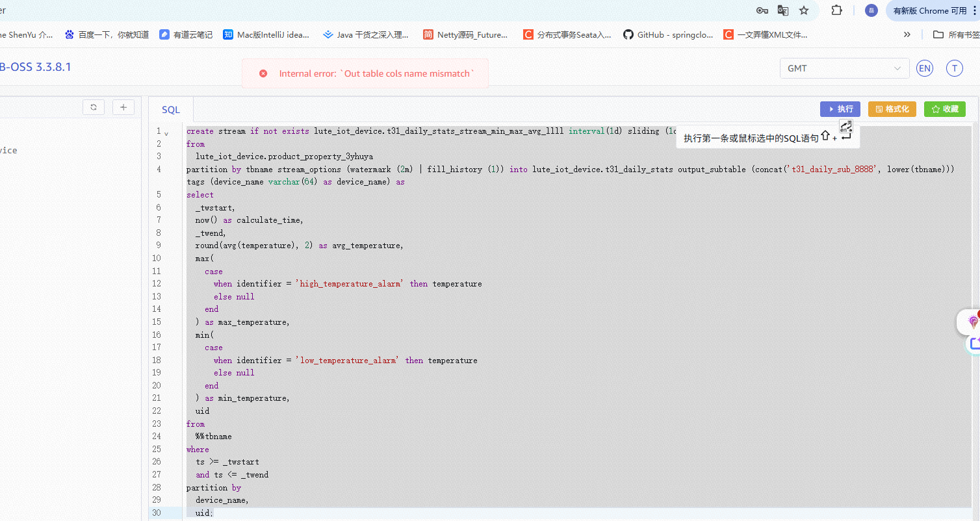Viewport: 980px width, 521px height.
Task: Open the saved passwords key icon
Action: coord(762,10)
